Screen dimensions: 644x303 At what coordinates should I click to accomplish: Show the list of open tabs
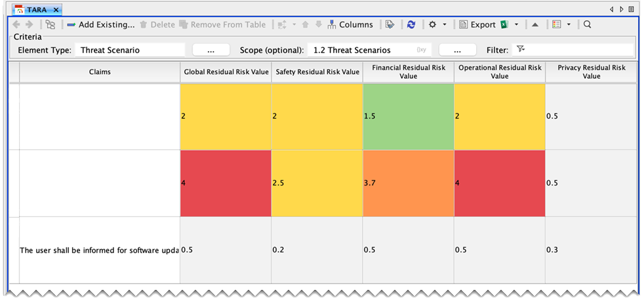pos(631,10)
